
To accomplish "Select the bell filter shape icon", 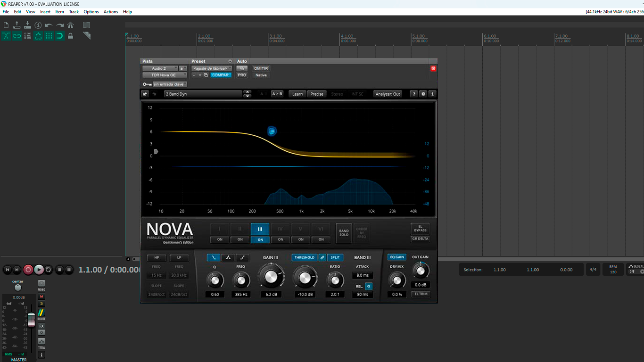I will coord(228,257).
